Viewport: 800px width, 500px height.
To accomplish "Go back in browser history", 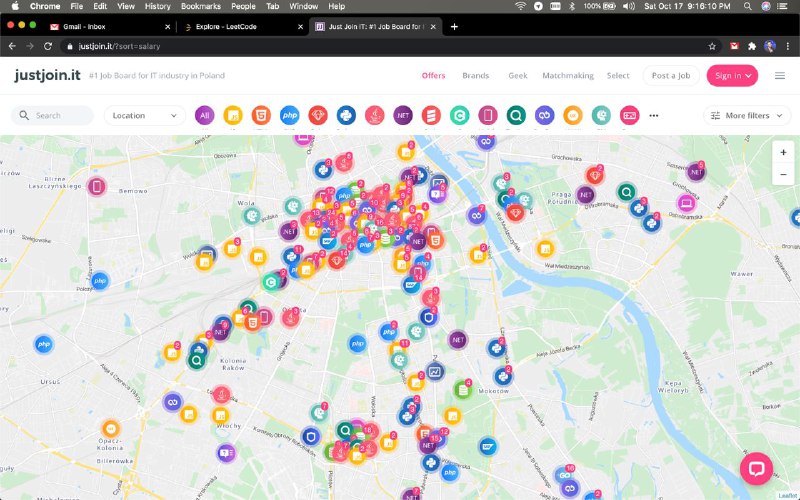I will 12,46.
